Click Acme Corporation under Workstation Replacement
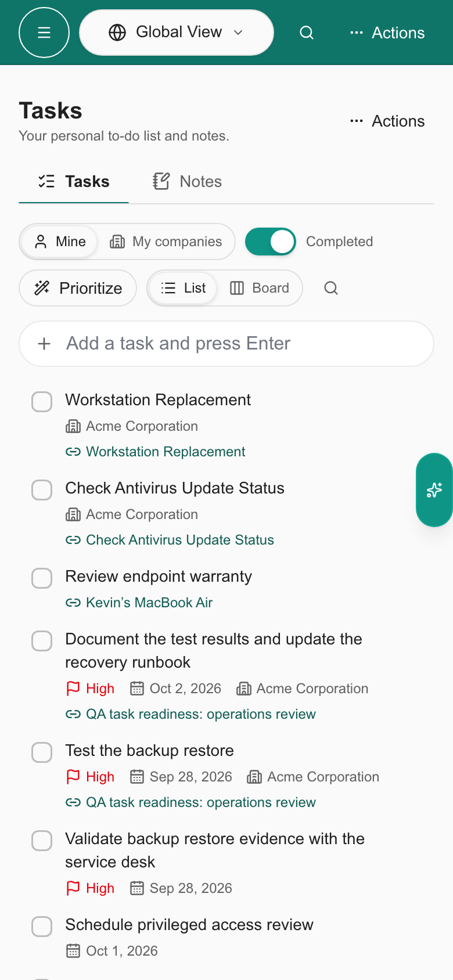The width and height of the screenshot is (453, 980). coord(132,426)
